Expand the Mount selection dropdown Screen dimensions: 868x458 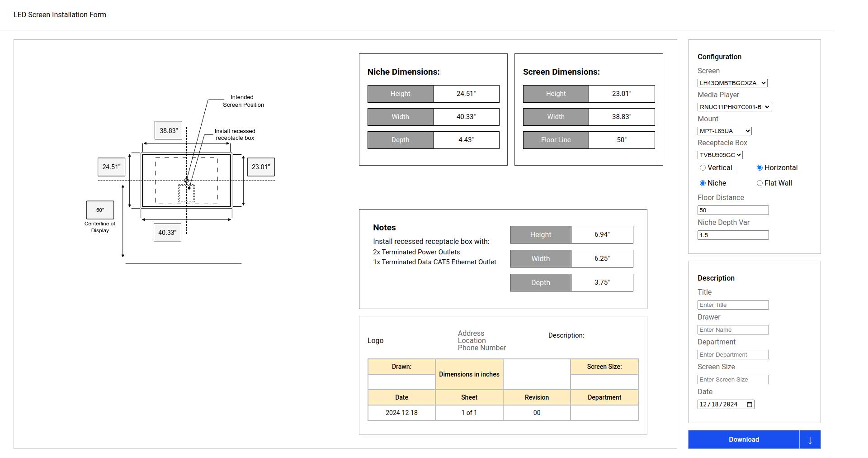click(x=724, y=131)
